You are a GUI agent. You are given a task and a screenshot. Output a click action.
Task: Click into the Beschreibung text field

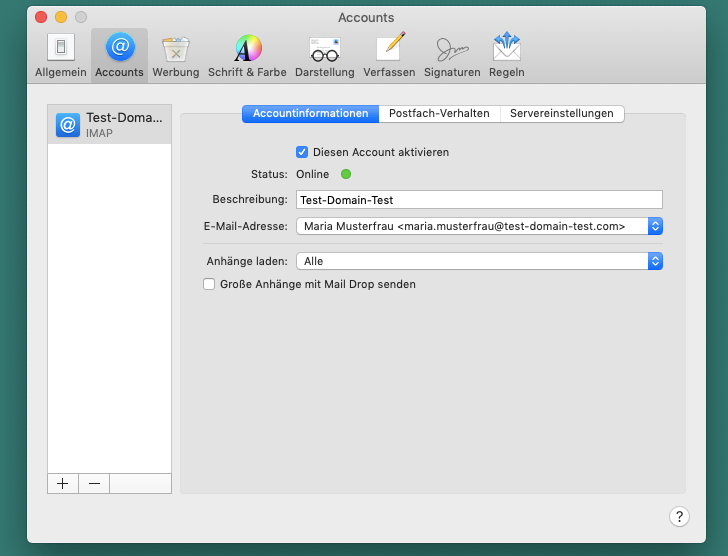[479, 200]
